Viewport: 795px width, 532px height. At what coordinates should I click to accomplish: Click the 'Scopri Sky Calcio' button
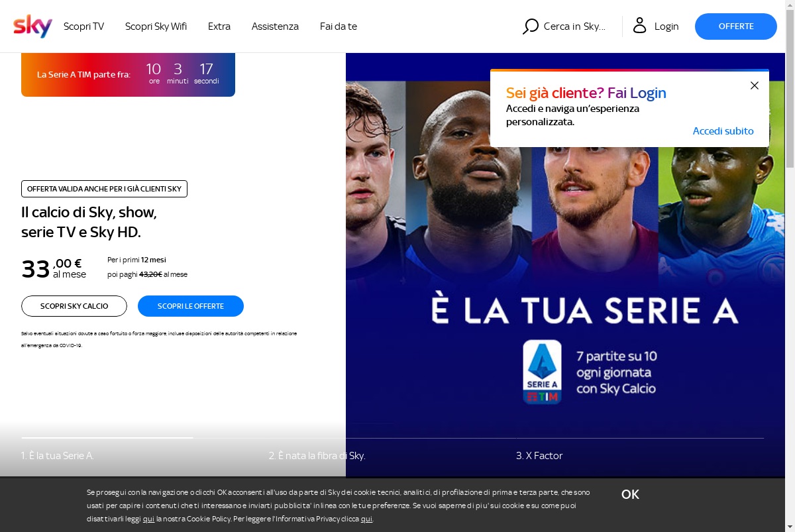coord(74,306)
